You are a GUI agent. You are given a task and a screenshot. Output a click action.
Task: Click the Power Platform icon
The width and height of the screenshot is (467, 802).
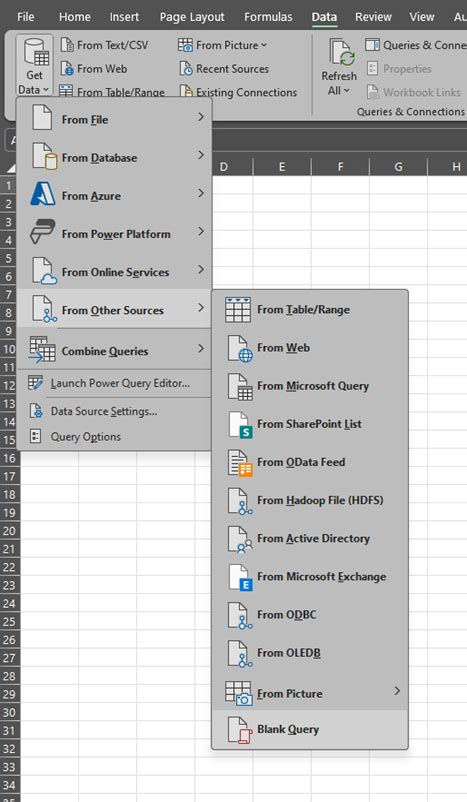pos(42,232)
